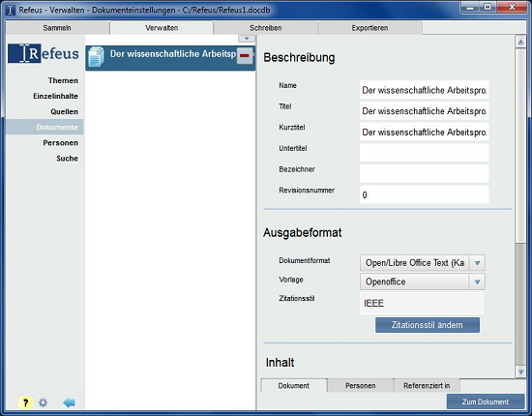
Task: Select Quellen in the left sidebar
Action: tap(64, 111)
